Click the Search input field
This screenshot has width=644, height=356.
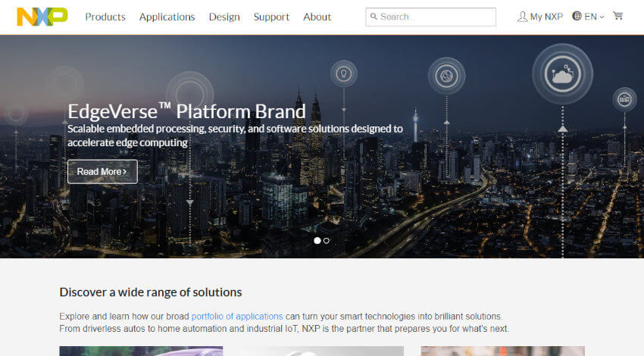pyautogui.click(x=430, y=17)
